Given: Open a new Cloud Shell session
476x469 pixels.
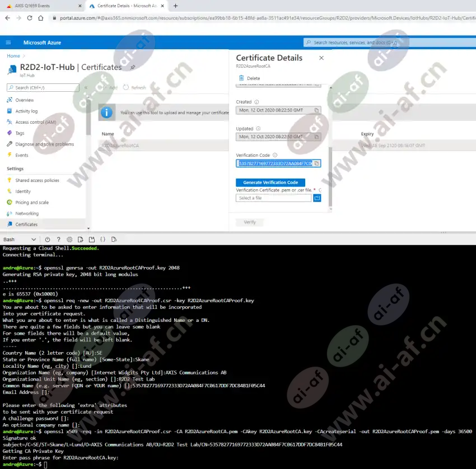Looking at the screenshot, I should point(92,240).
